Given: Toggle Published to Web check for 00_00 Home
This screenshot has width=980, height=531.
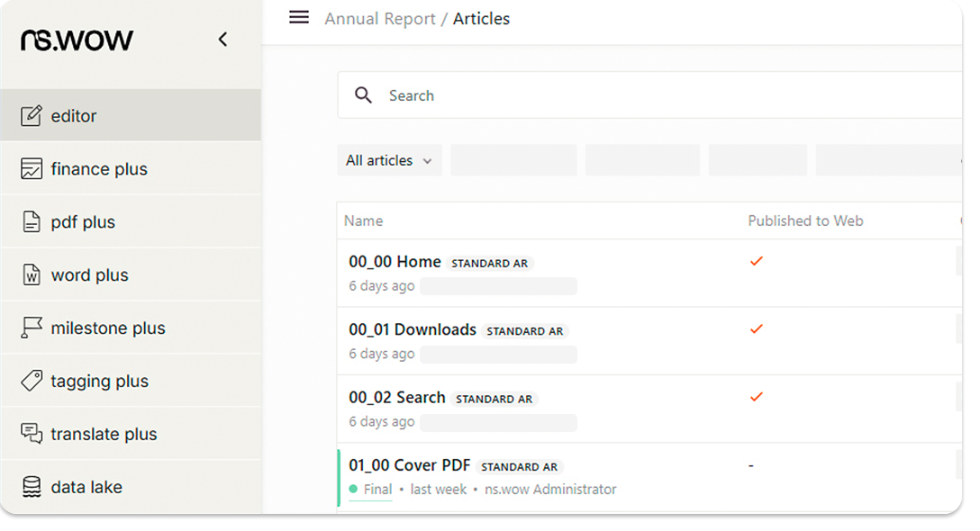Looking at the screenshot, I should (757, 261).
